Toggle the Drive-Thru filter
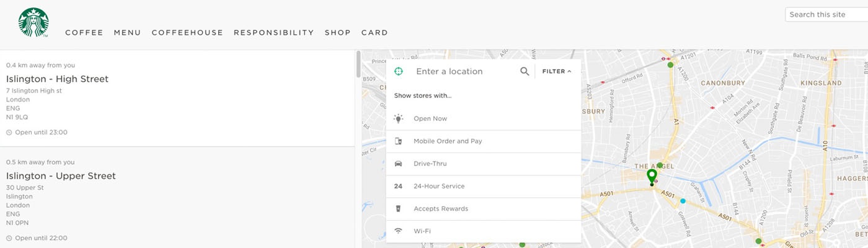Image resolution: width=868 pixels, height=248 pixels. tap(484, 164)
